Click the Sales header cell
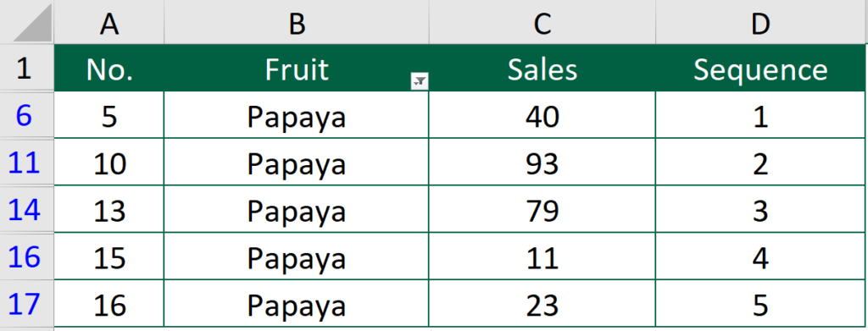The width and height of the screenshot is (868, 331). (542, 68)
